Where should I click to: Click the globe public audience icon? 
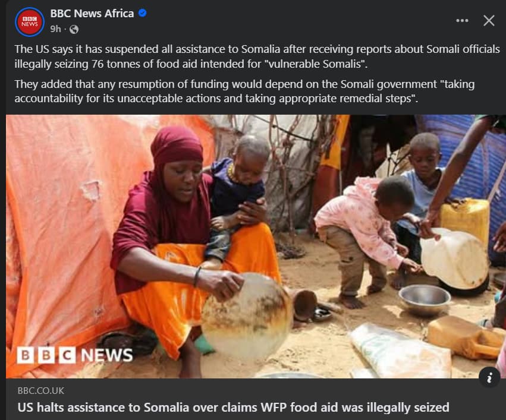click(74, 29)
